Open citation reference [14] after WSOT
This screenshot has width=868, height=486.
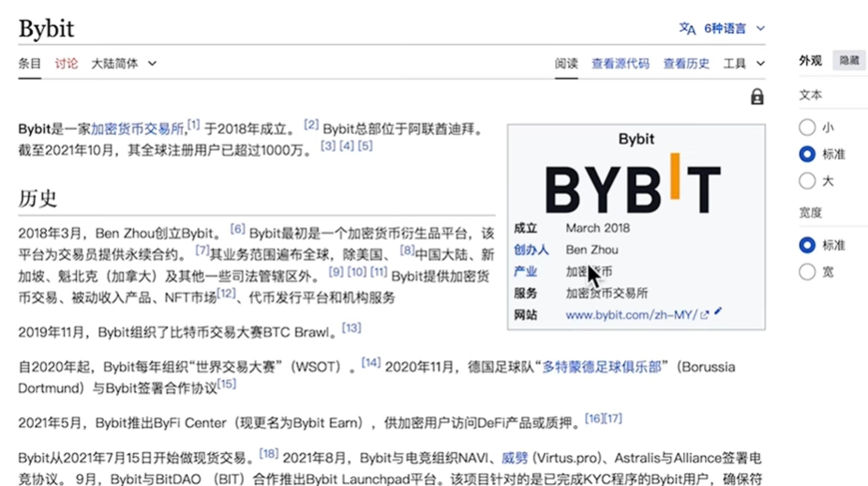click(371, 362)
